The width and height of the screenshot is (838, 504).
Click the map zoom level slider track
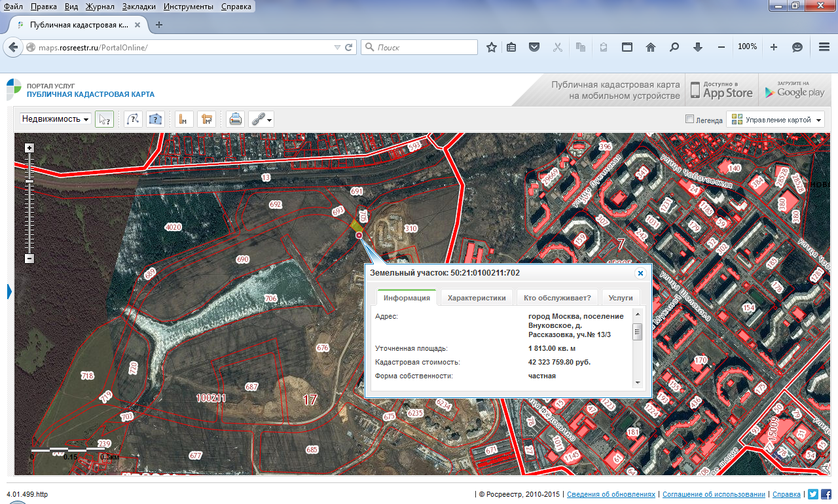[x=29, y=203]
